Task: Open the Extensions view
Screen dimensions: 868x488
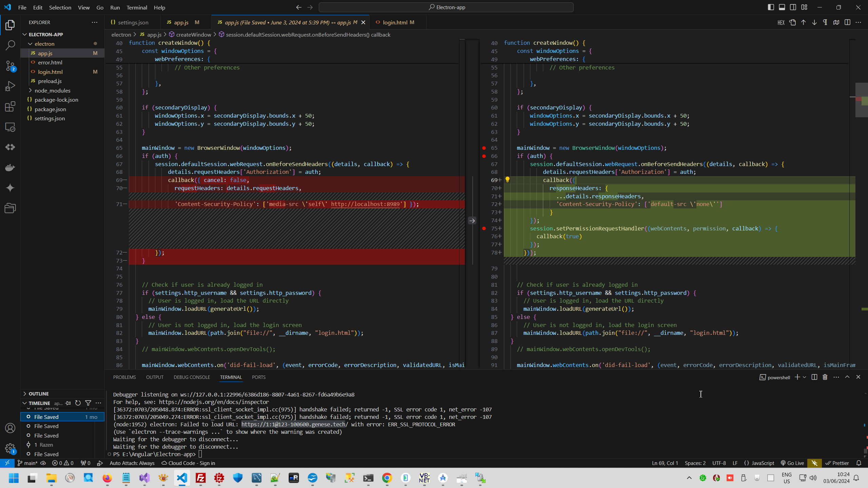Action: click(10, 107)
